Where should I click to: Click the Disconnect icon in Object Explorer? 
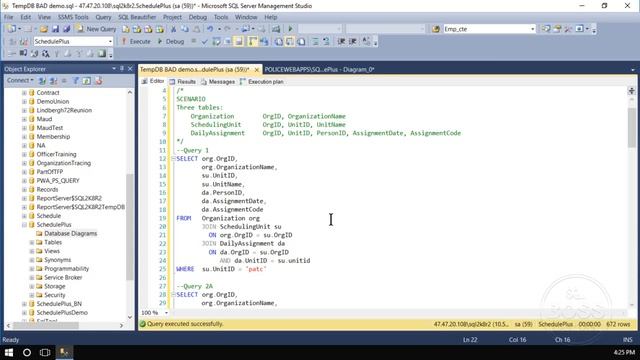(53, 81)
